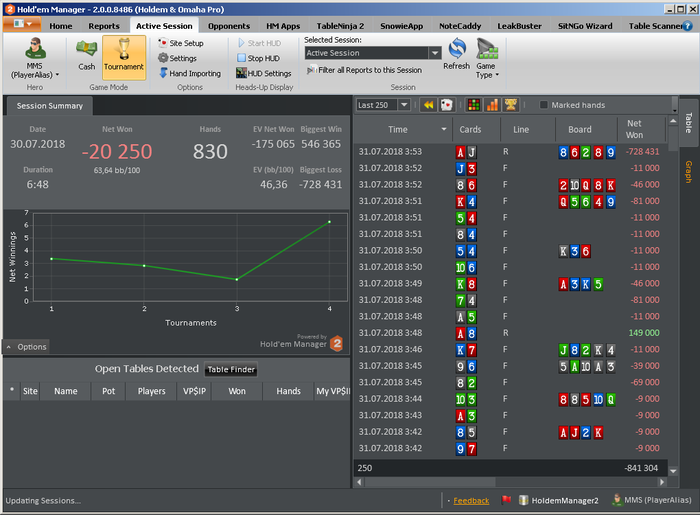Open the application menu button
Viewport: 700px width, 515px height.
[x=22, y=24]
